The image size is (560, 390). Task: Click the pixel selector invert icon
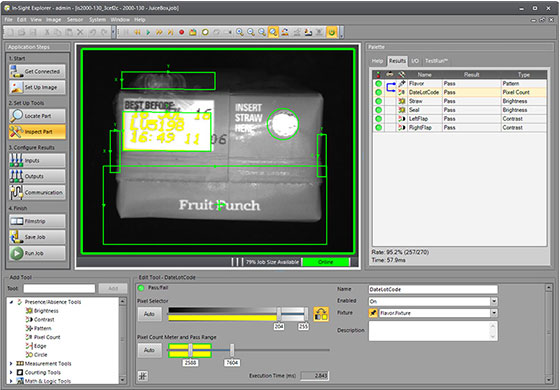point(321,314)
